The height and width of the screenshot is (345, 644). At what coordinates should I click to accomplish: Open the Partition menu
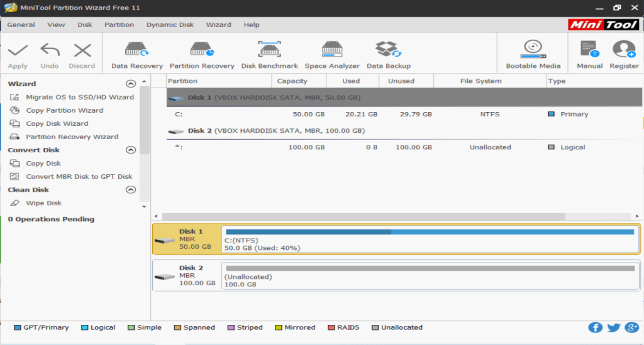pyautogui.click(x=119, y=25)
